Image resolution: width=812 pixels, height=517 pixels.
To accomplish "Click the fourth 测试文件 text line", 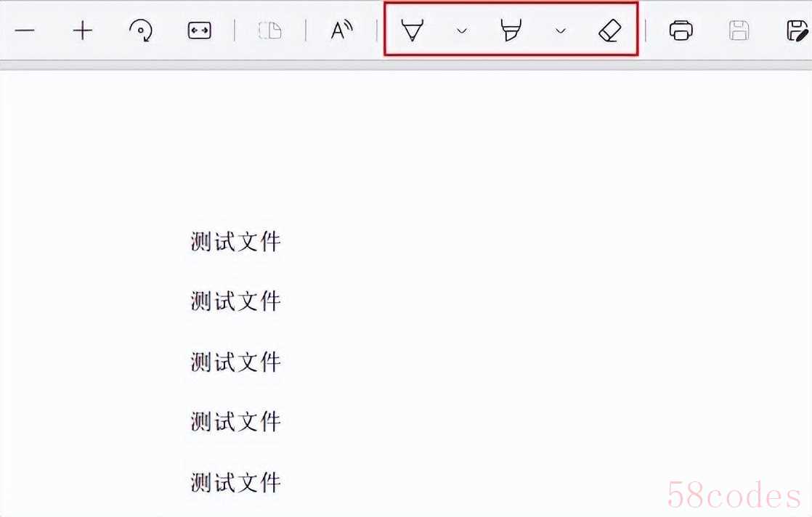I will [235, 422].
